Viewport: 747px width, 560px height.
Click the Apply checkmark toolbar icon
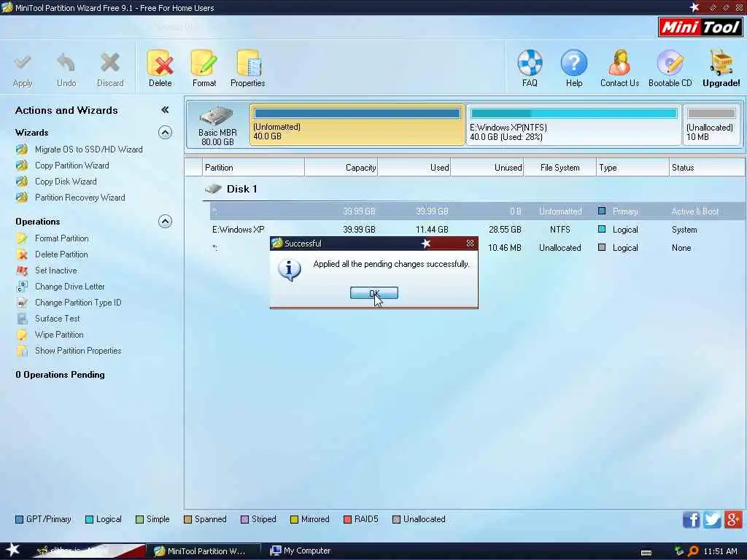23,63
